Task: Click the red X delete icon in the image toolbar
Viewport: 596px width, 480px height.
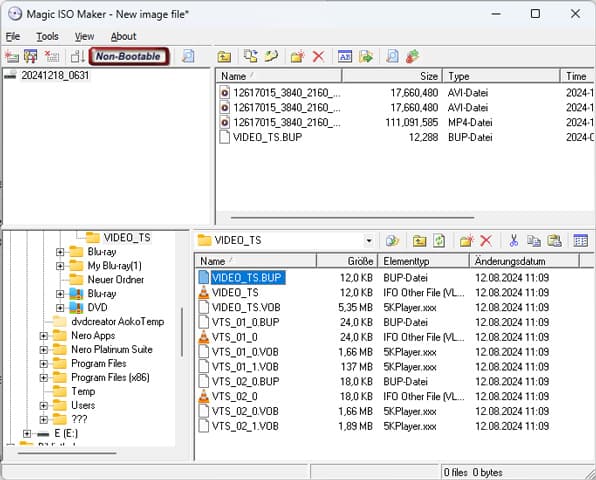Action: (x=319, y=57)
